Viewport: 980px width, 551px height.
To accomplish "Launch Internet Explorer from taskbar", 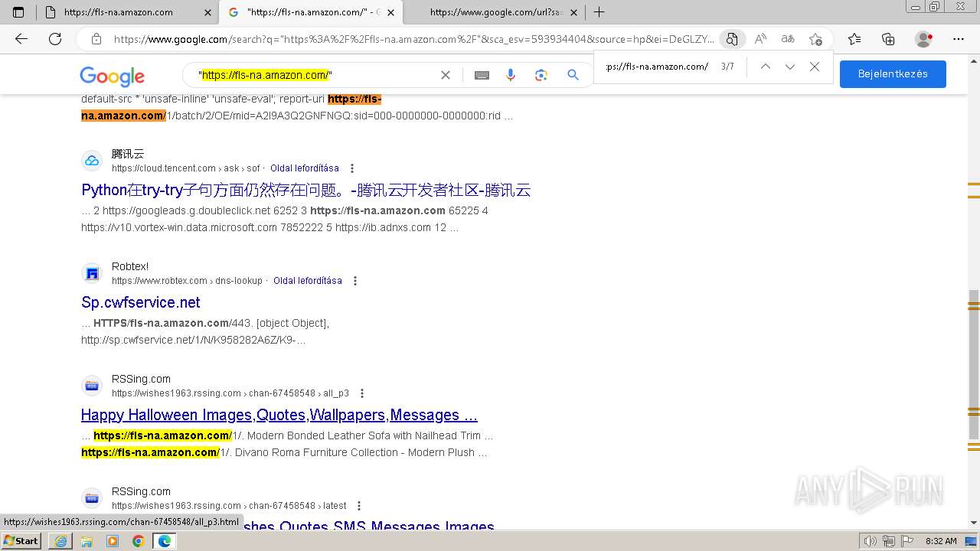I will 60,541.
